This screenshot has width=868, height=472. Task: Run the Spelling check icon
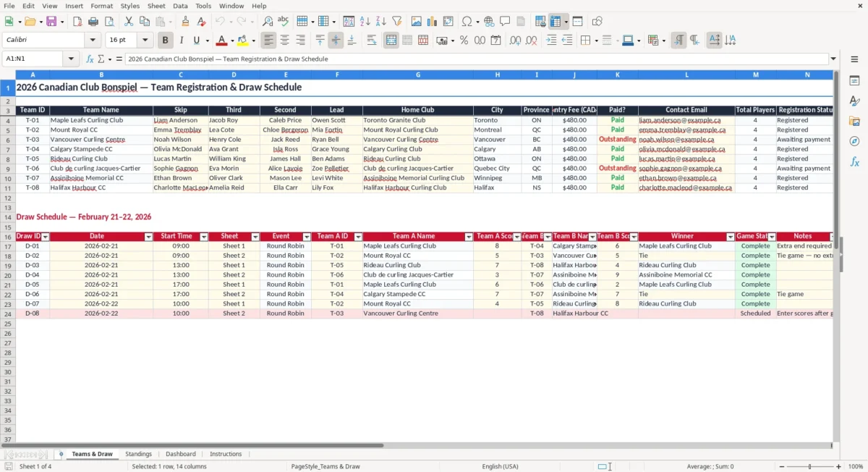click(x=284, y=22)
